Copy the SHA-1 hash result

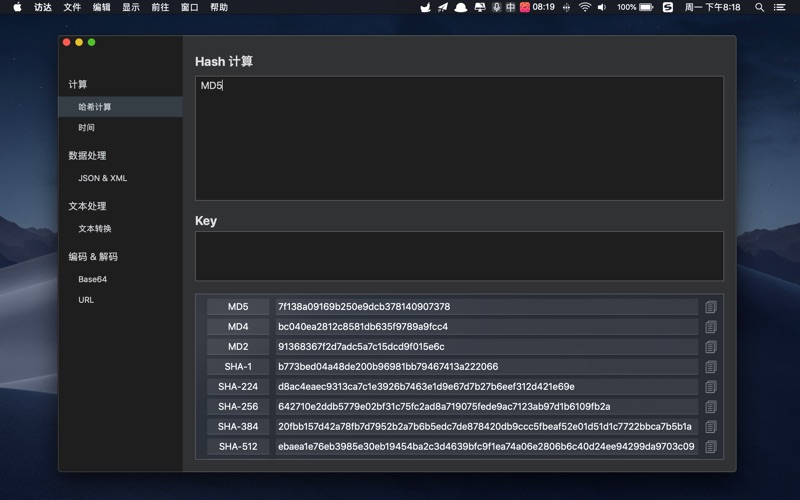coord(711,367)
